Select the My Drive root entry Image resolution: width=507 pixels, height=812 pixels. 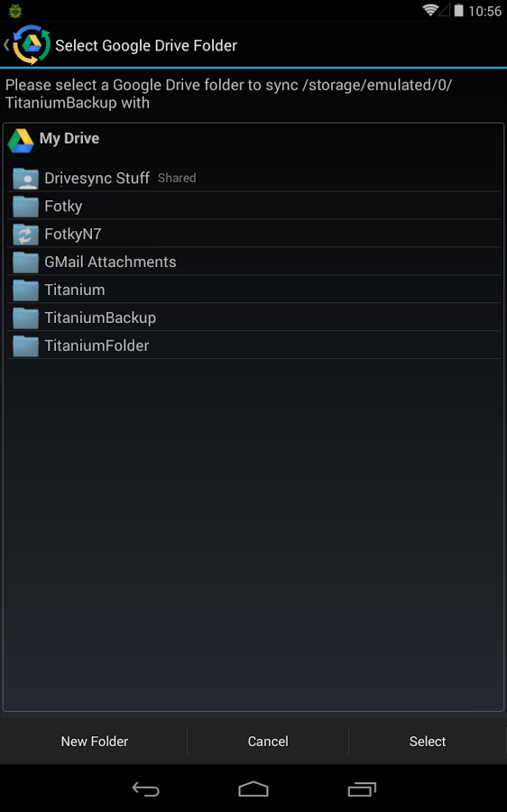pos(253,139)
